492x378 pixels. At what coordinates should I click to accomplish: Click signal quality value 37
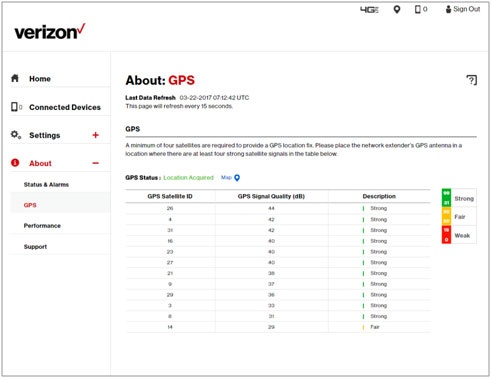[271, 284]
